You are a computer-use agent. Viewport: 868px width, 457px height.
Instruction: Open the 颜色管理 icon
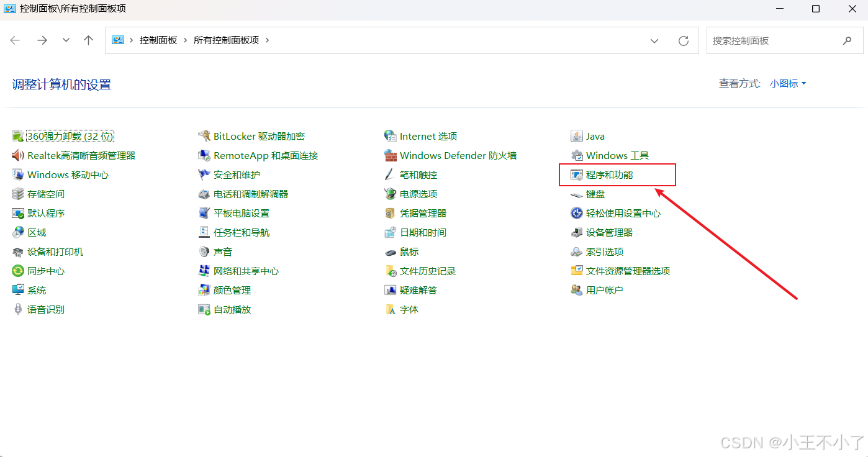pos(204,290)
